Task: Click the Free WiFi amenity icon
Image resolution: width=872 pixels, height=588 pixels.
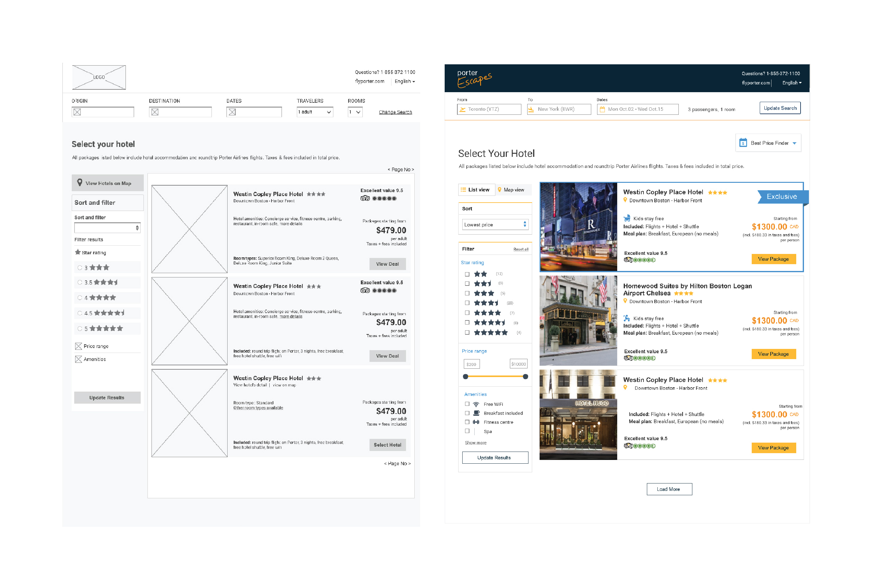Action: 476,404
